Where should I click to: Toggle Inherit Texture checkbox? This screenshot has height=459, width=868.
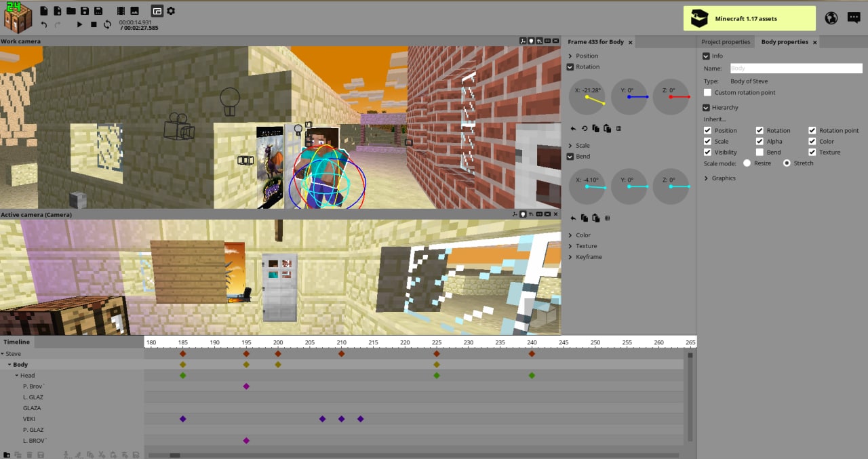click(812, 152)
